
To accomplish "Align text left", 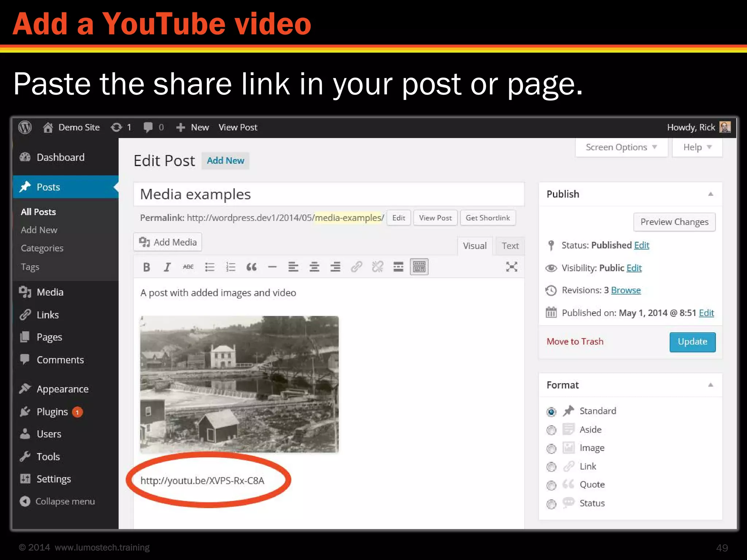I will pyautogui.click(x=293, y=267).
